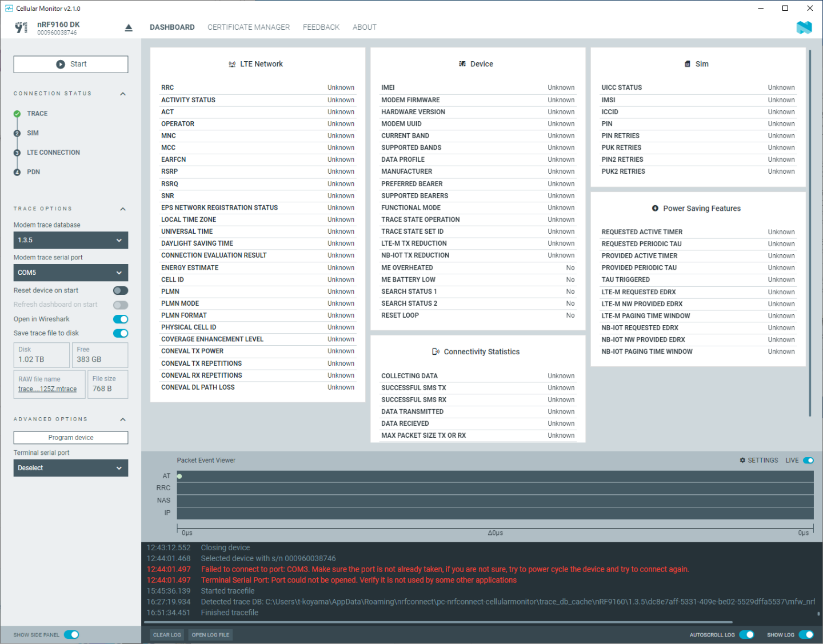The width and height of the screenshot is (823, 644).
Task: Switch to the Certificate Manager tab
Action: click(249, 27)
